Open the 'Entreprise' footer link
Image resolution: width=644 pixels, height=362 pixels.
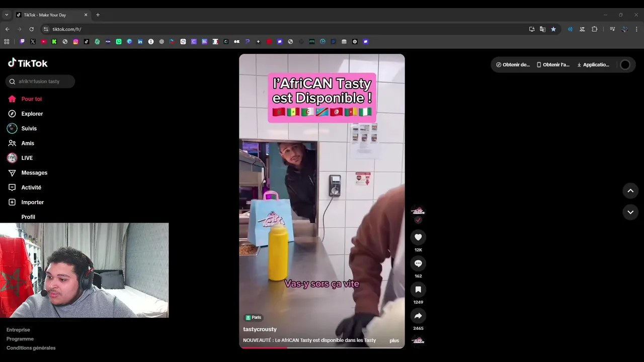coord(18,330)
